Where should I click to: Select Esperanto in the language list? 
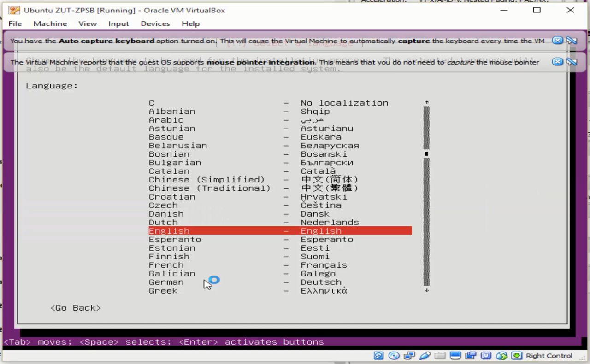[251, 240]
